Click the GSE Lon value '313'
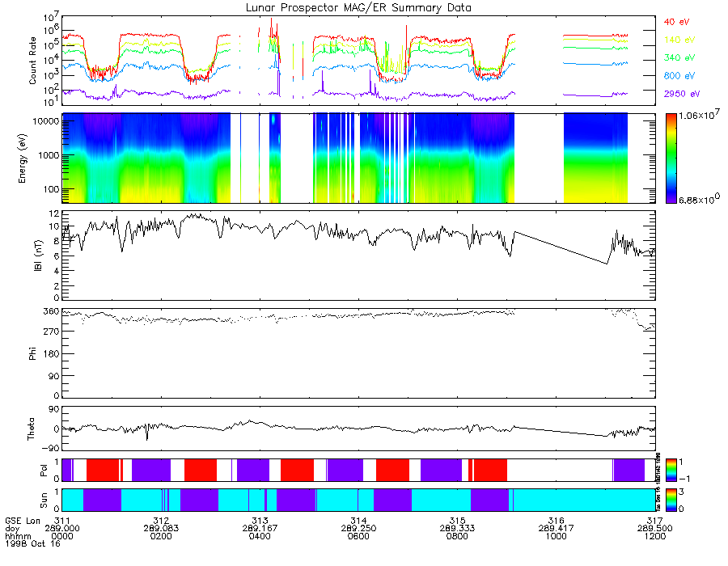728x566 pixels. coord(260,521)
